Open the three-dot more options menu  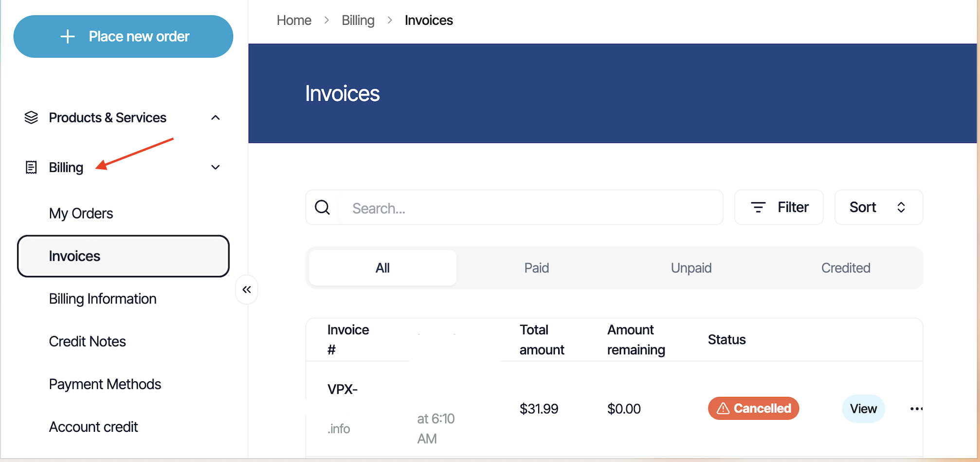point(916,409)
